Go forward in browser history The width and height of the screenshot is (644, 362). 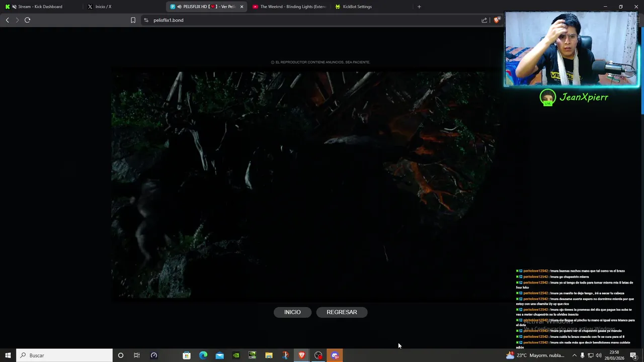pos(17,20)
